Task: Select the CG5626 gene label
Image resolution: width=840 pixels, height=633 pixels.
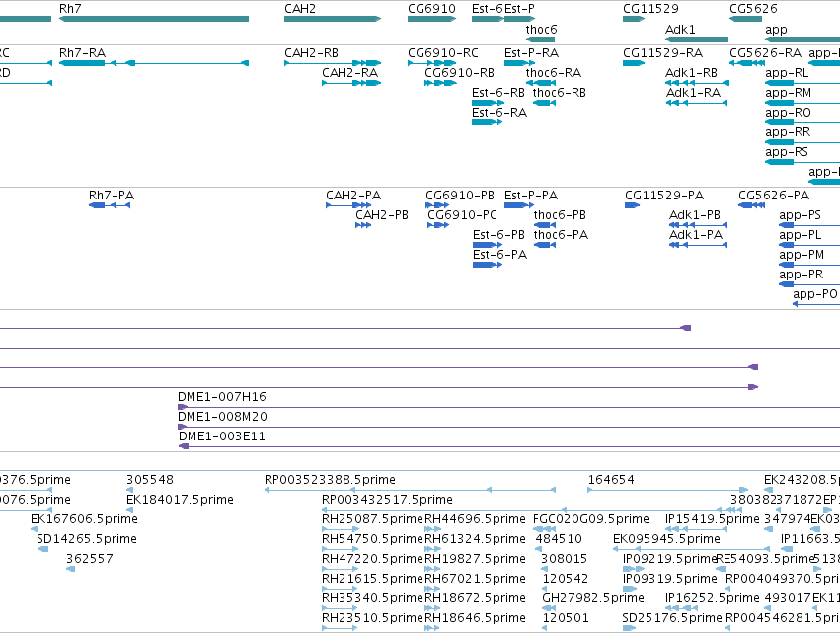Action: pos(753,9)
